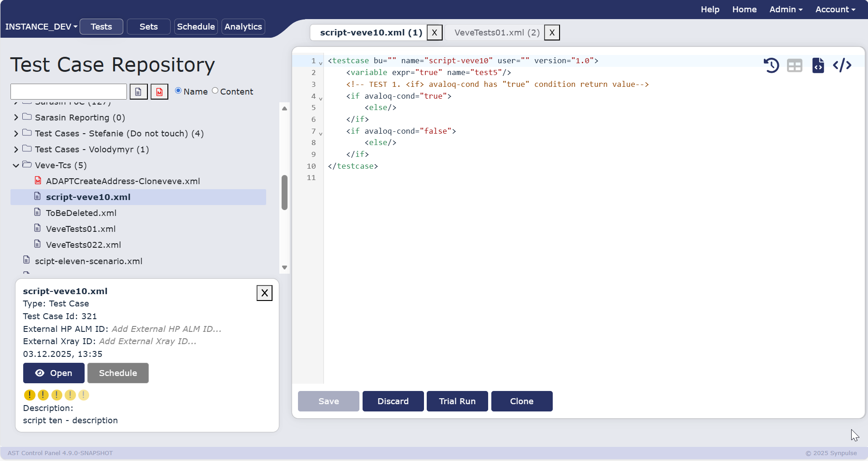Open the Analytics tab

[243, 27]
